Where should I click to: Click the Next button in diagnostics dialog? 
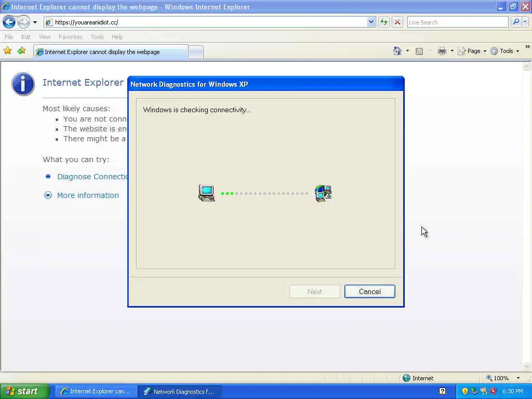pos(314,292)
